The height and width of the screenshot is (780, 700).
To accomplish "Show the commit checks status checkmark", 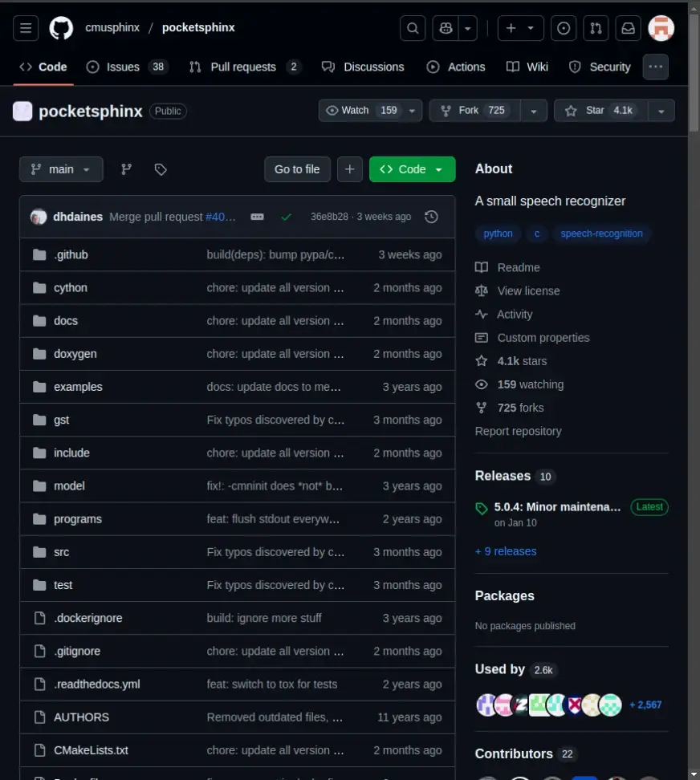I will point(286,217).
